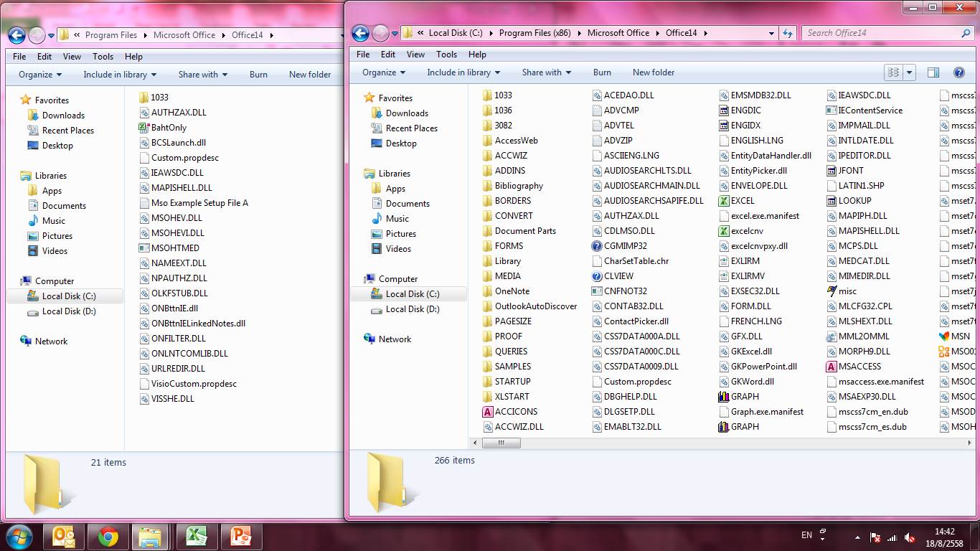Select MSACCESS application icon

point(832,367)
